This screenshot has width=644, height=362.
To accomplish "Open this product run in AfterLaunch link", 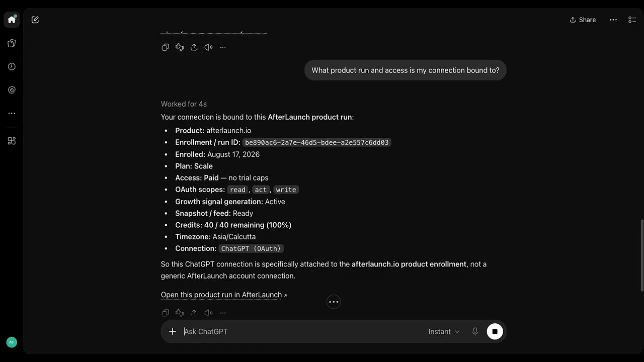I will point(224,295).
